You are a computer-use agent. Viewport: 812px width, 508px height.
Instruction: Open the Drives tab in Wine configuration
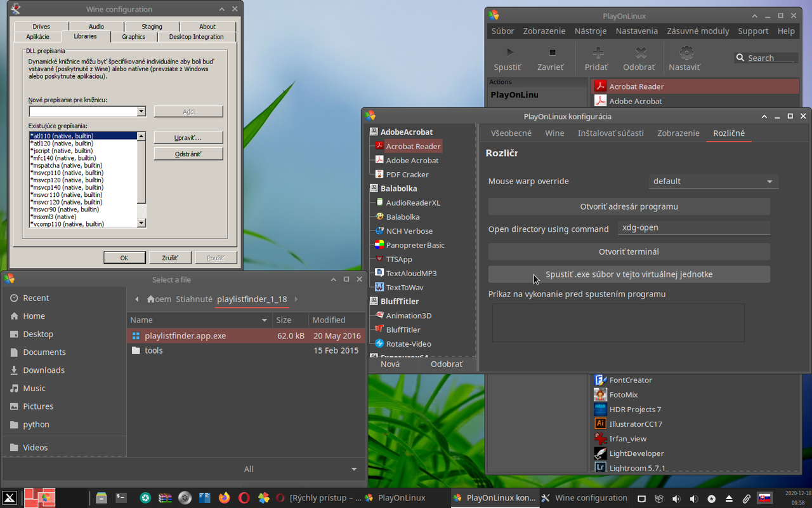pyautogui.click(x=41, y=27)
